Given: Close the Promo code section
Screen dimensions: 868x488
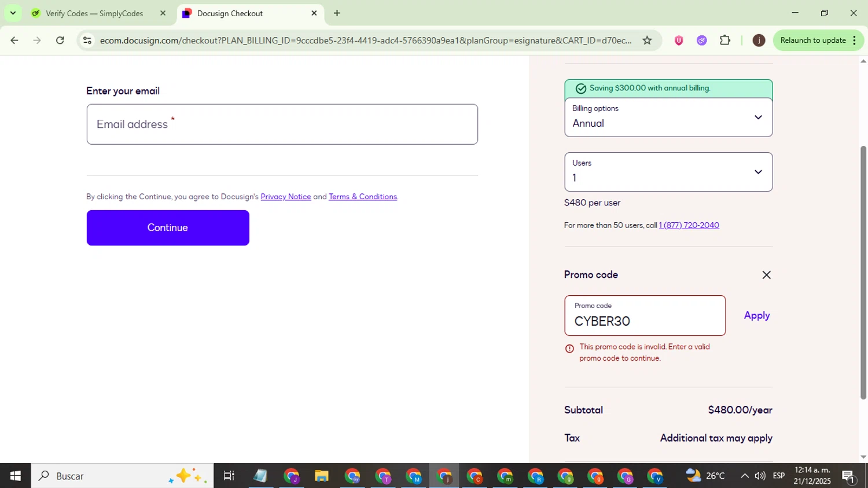Looking at the screenshot, I should click(766, 275).
